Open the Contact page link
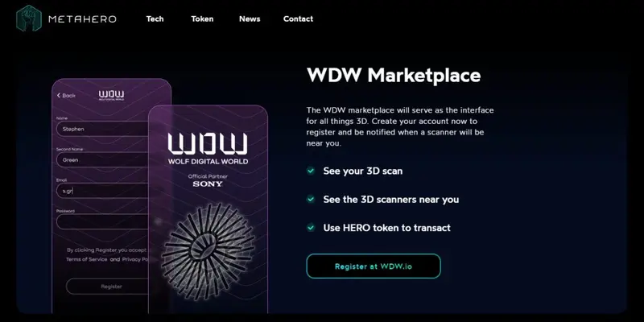The height and width of the screenshot is (322, 644). [298, 19]
